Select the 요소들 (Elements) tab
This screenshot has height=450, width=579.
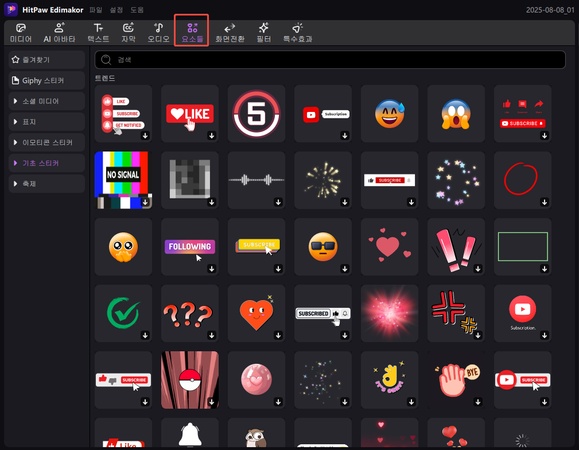pos(192,32)
